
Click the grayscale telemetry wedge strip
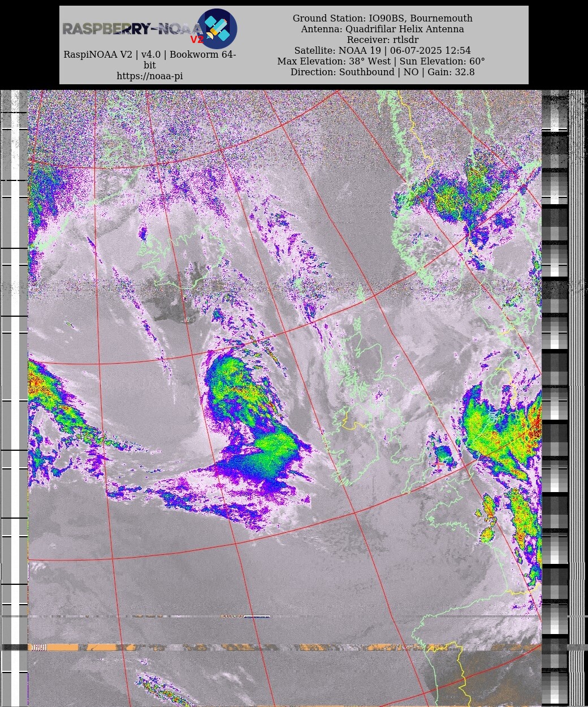click(555, 398)
